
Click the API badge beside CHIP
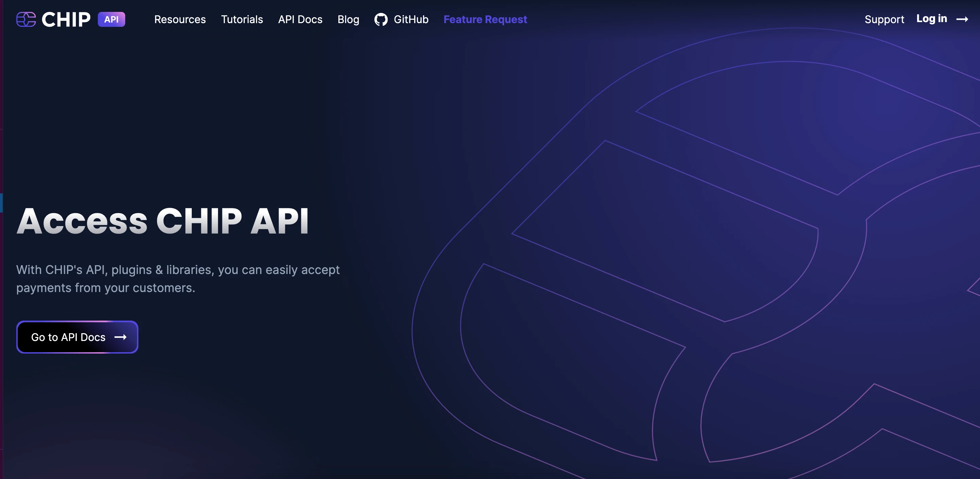coord(112,19)
